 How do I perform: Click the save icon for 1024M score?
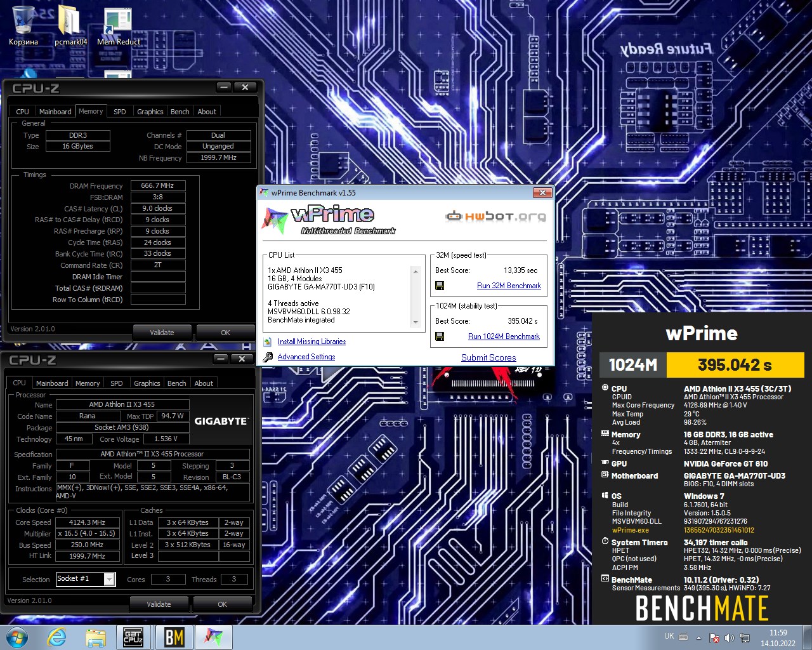pyautogui.click(x=440, y=336)
